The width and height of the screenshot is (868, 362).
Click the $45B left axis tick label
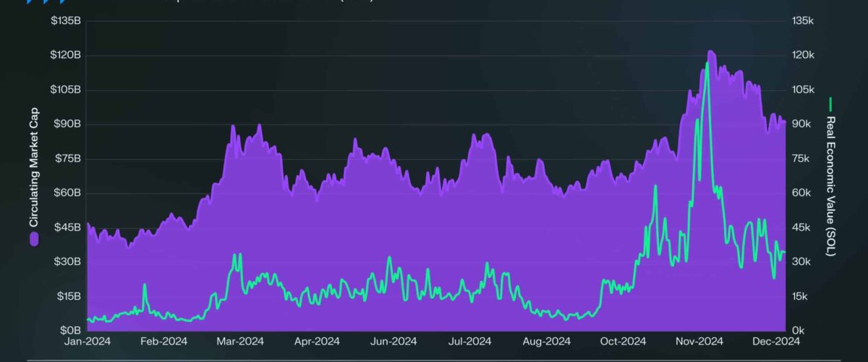point(67,227)
